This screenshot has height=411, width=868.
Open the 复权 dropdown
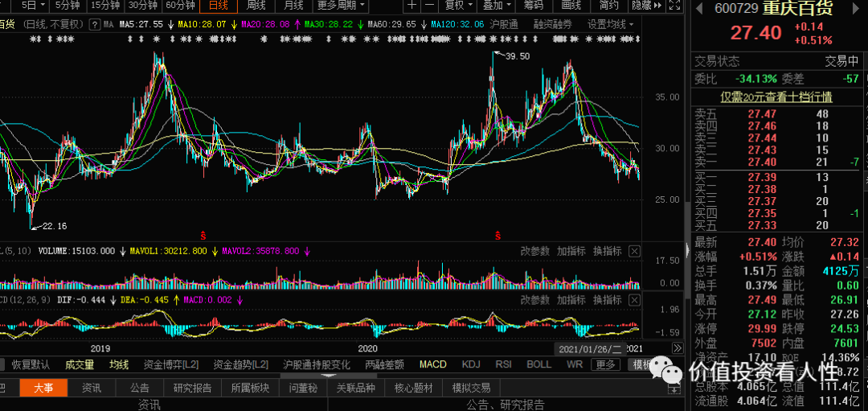point(460,6)
